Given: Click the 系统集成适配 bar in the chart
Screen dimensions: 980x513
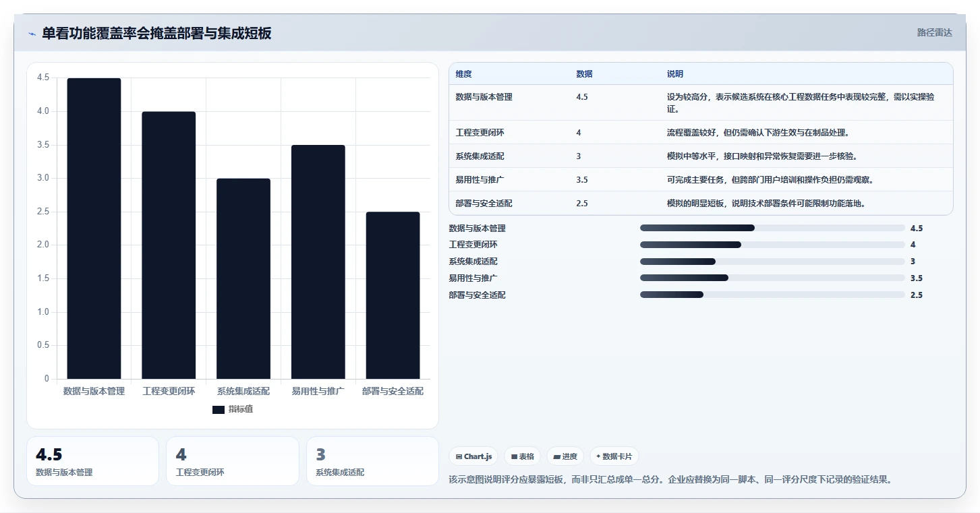Looking at the screenshot, I should pos(243,278).
